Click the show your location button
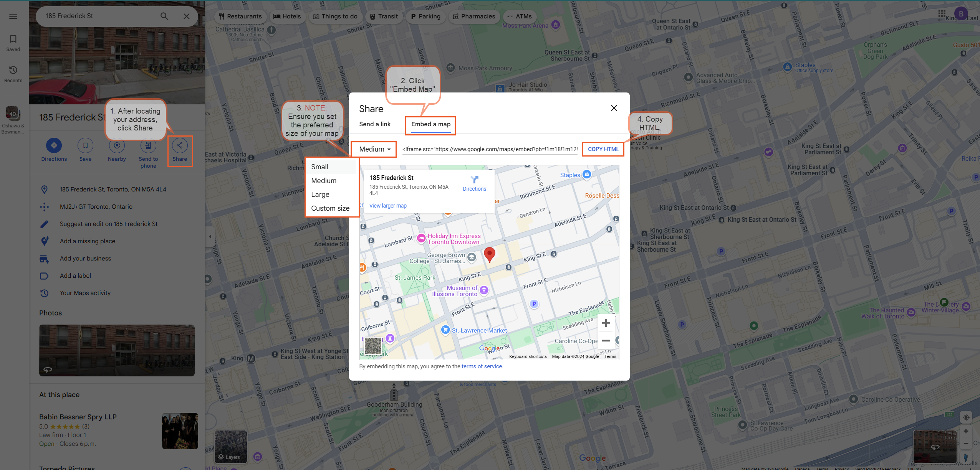 click(x=966, y=417)
